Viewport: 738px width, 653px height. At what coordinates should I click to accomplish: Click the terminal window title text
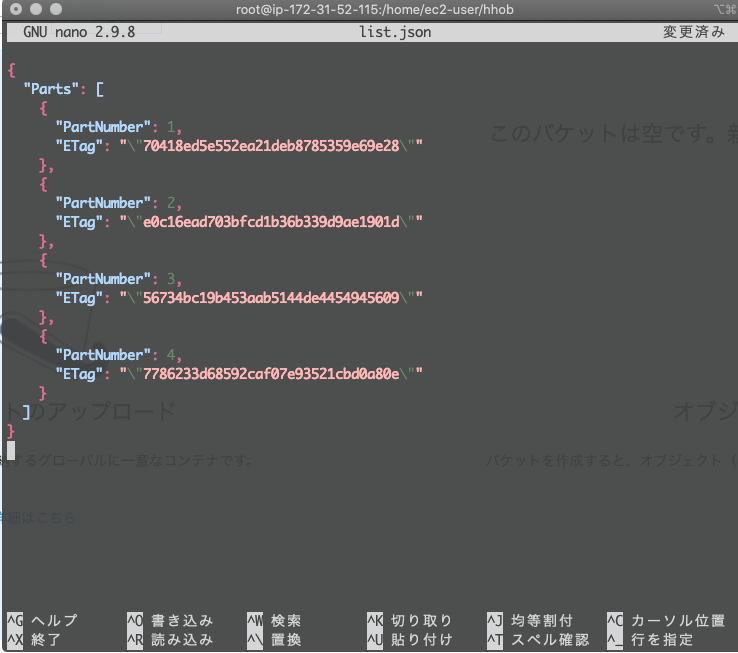[x=375, y=9]
